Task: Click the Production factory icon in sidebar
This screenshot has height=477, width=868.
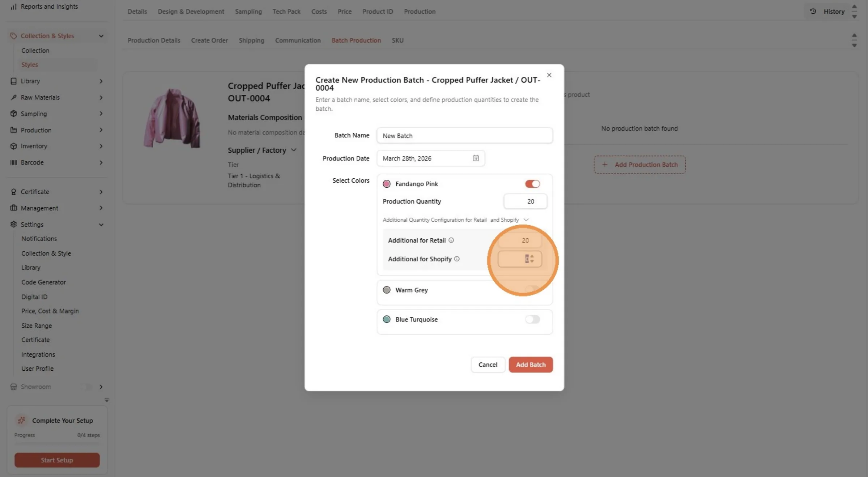Action: tap(13, 130)
